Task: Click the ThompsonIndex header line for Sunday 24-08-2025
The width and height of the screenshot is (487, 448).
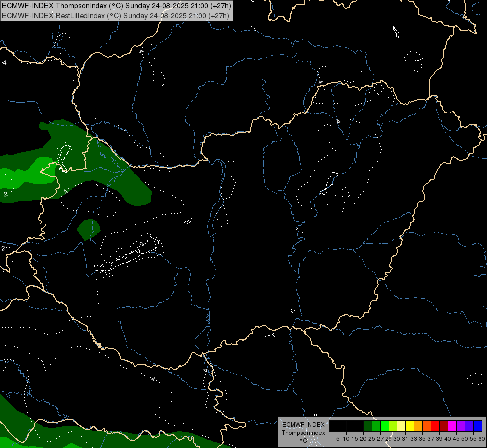Action: pyautogui.click(x=116, y=6)
